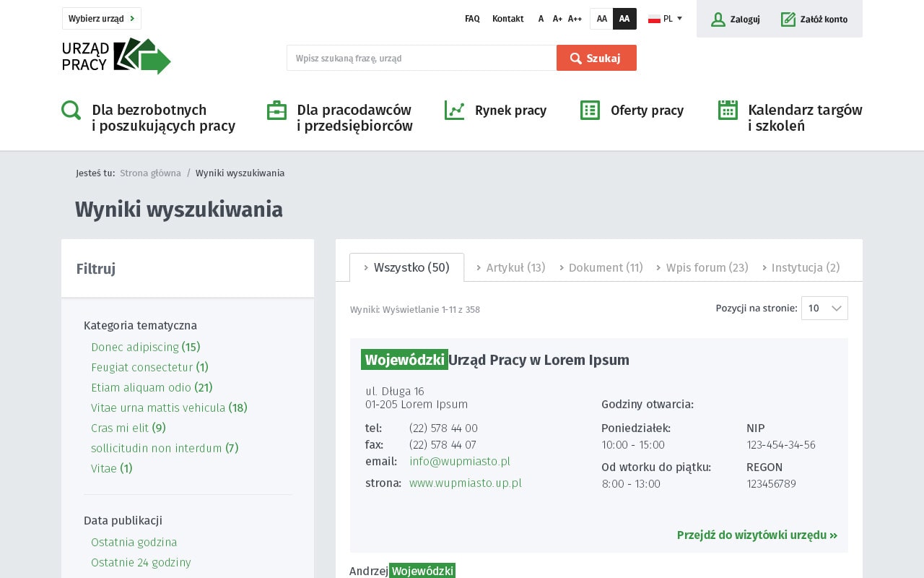Click the search phrase input field
Viewport: 924px width, 578px height.
point(421,59)
